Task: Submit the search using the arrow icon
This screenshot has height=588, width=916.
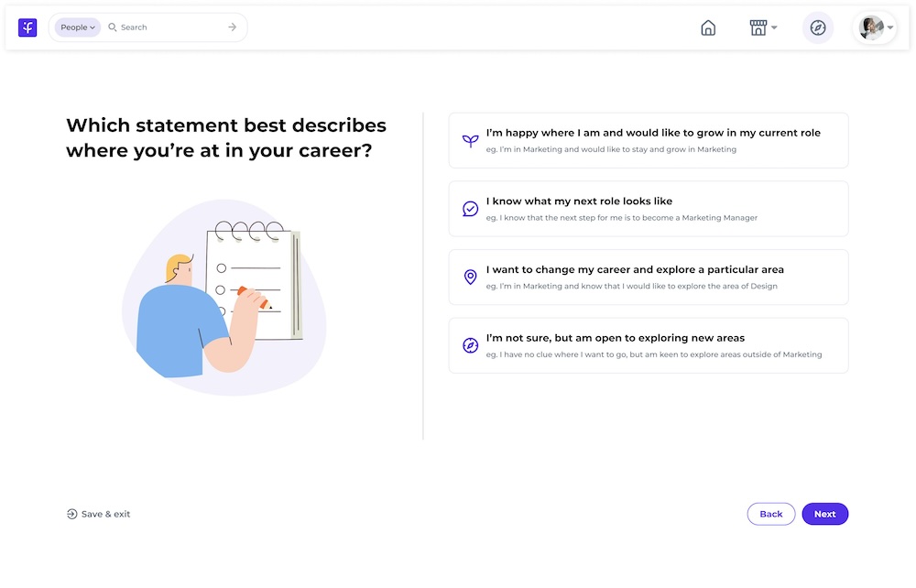Action: click(234, 27)
